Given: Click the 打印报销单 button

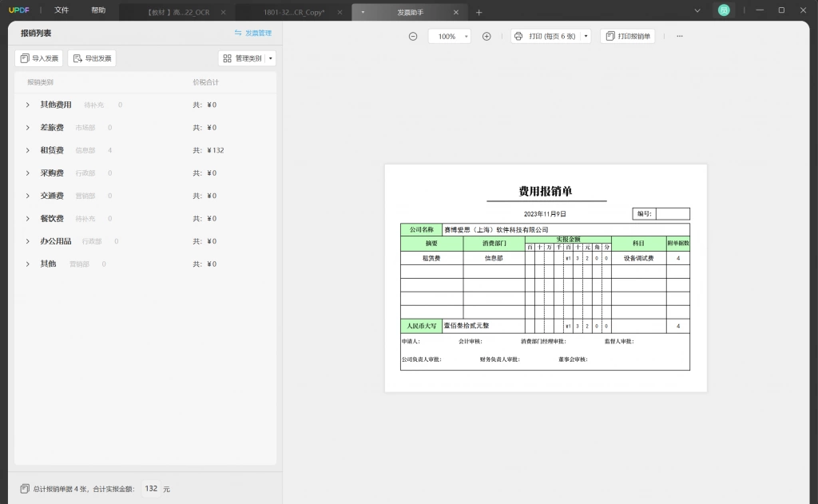Looking at the screenshot, I should click(628, 36).
